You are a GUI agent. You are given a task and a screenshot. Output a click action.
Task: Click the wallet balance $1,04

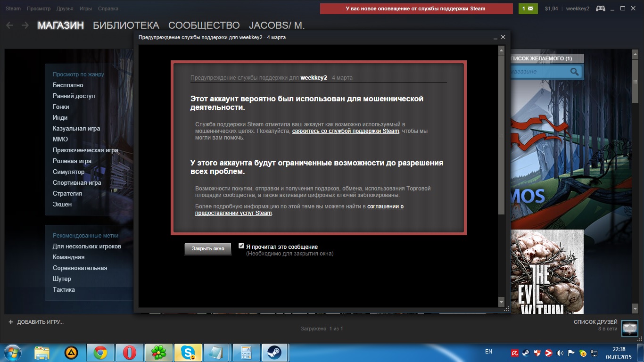click(551, 8)
